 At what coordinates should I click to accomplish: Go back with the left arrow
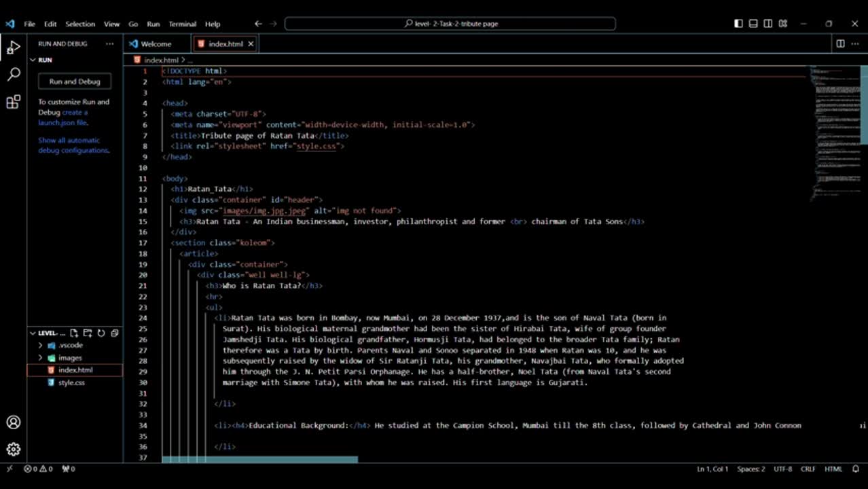(258, 24)
